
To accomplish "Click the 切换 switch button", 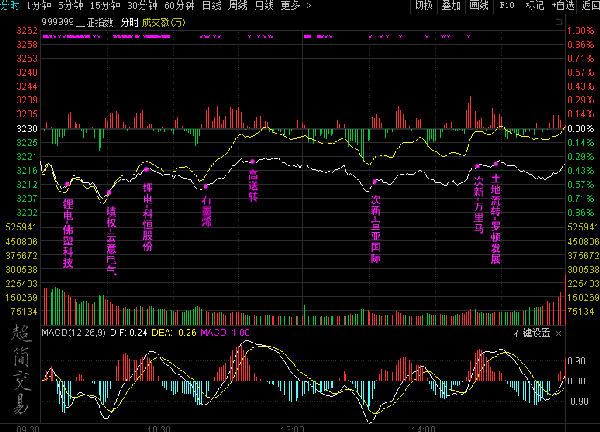I will click(424, 5).
